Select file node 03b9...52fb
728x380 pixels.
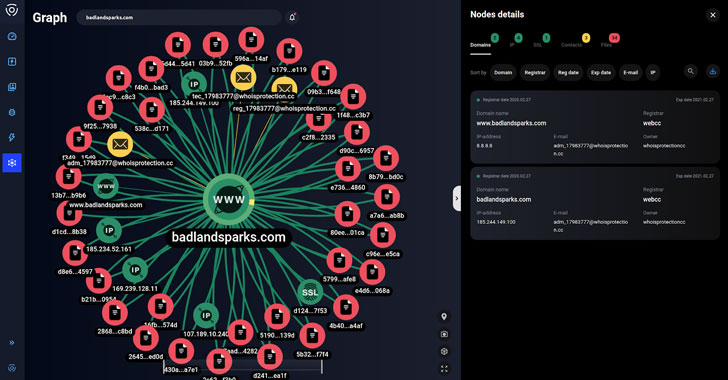coord(215,45)
